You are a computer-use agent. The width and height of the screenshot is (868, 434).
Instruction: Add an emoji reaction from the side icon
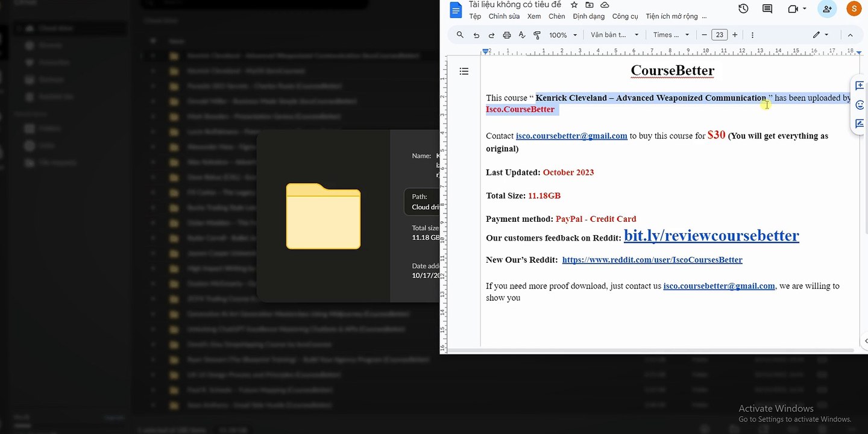[860, 105]
